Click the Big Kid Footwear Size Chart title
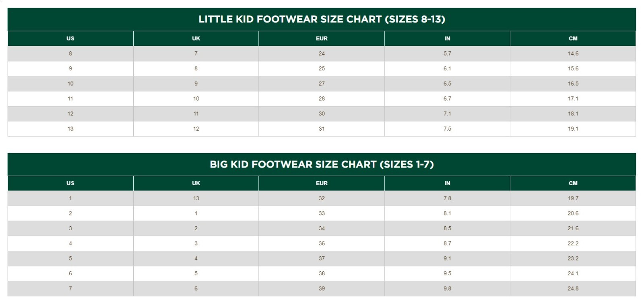 [322, 164]
